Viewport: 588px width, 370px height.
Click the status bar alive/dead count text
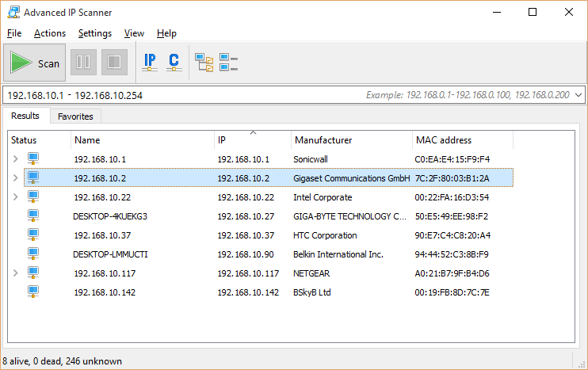pyautogui.click(x=63, y=361)
